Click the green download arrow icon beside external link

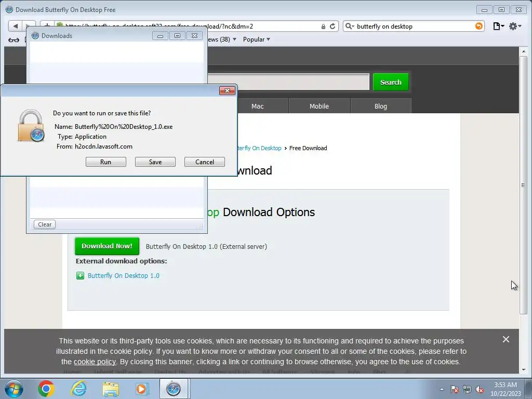(80, 275)
